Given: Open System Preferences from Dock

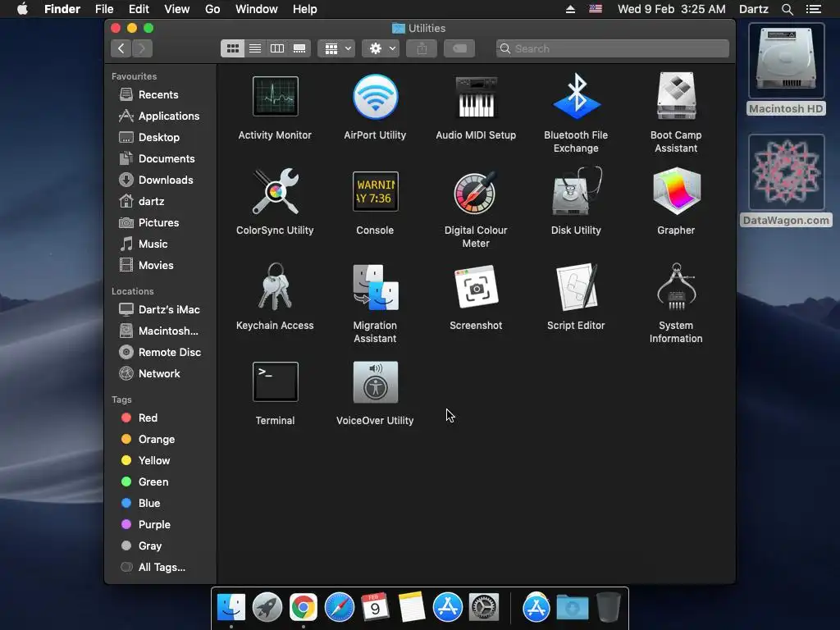Looking at the screenshot, I should [x=484, y=608].
